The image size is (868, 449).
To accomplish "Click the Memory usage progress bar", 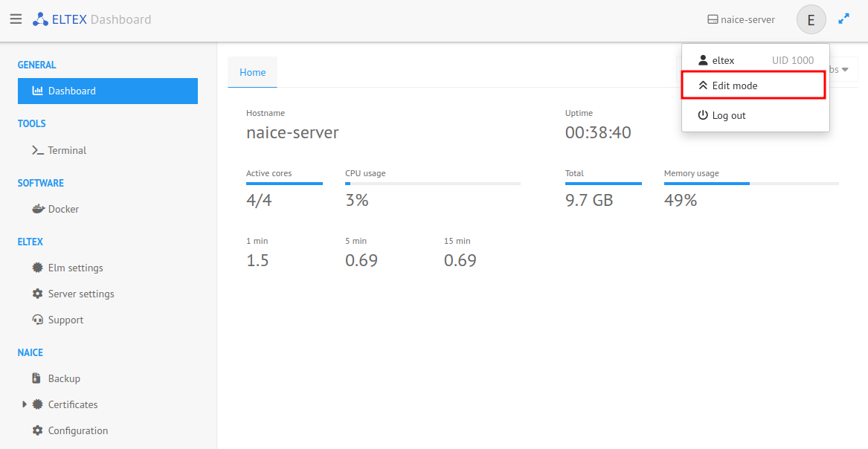I will [x=751, y=183].
